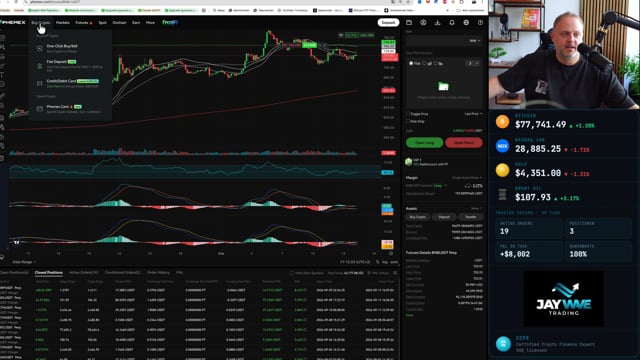This screenshot has width=640, height=360.
Task: Click the Phemex Card icon
Action: [40, 109]
